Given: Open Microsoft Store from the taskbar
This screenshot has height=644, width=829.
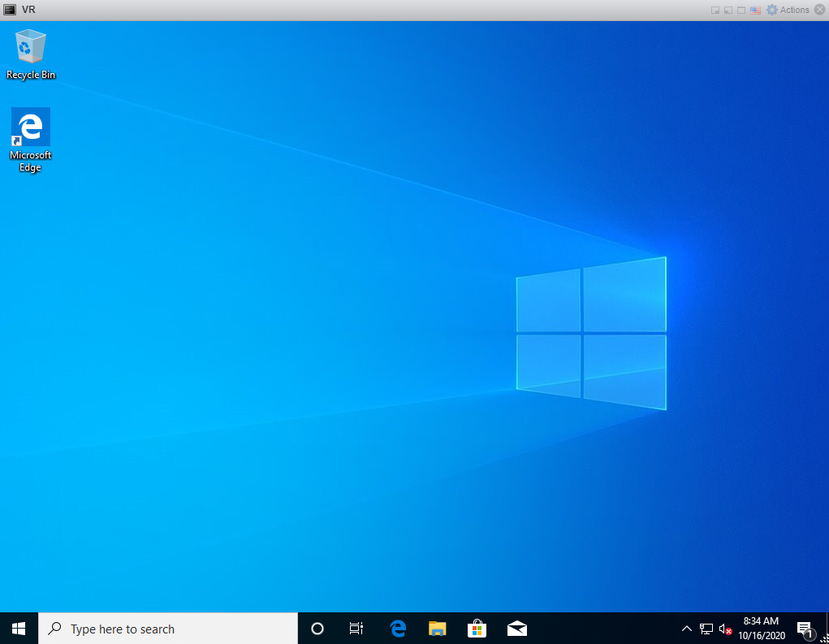Looking at the screenshot, I should [477, 629].
